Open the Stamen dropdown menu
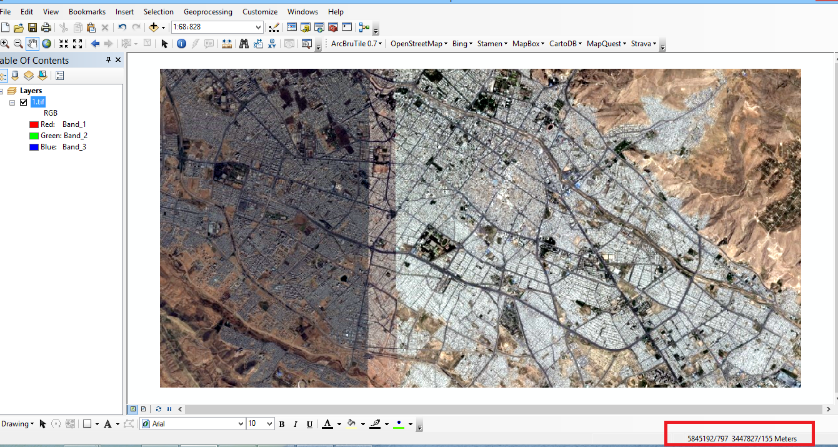Viewport: 838px width, 447px height. pos(492,44)
